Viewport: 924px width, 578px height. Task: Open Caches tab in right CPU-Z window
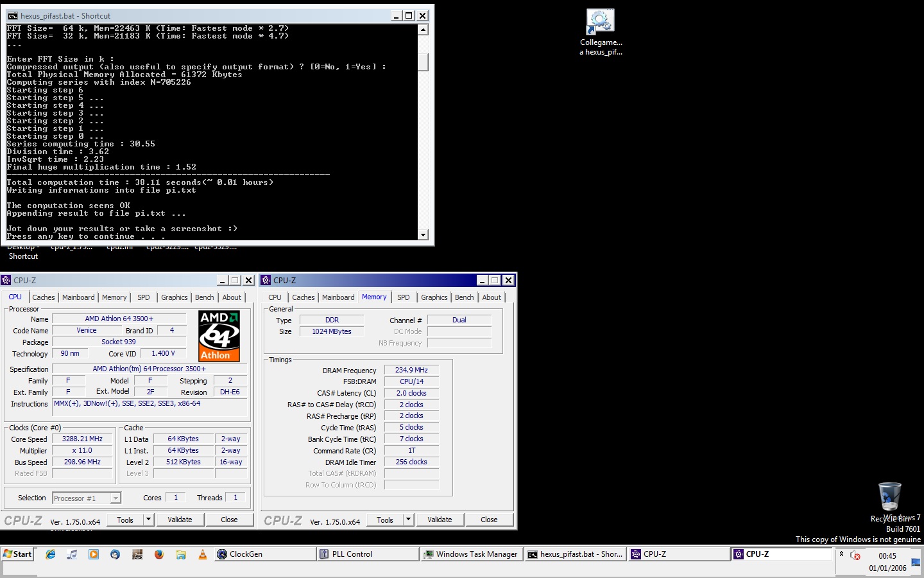point(304,297)
